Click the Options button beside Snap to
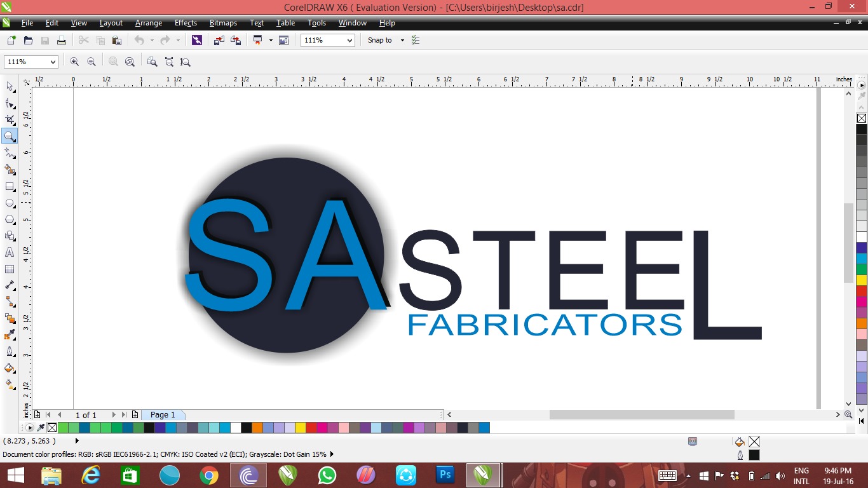The height and width of the screenshot is (488, 868). coord(416,40)
